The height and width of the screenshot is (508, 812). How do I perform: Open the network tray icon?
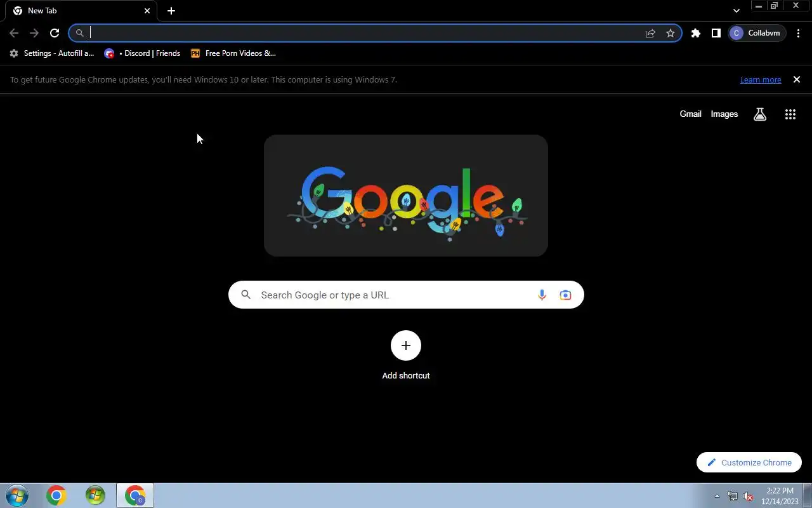733,496
